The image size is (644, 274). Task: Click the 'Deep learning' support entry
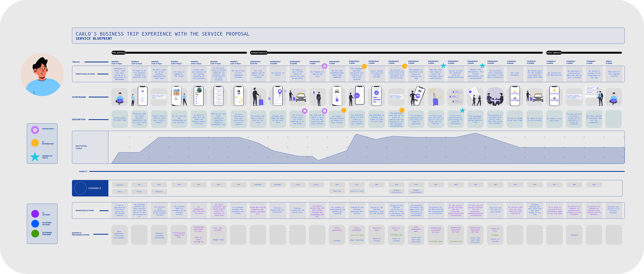pos(357,240)
